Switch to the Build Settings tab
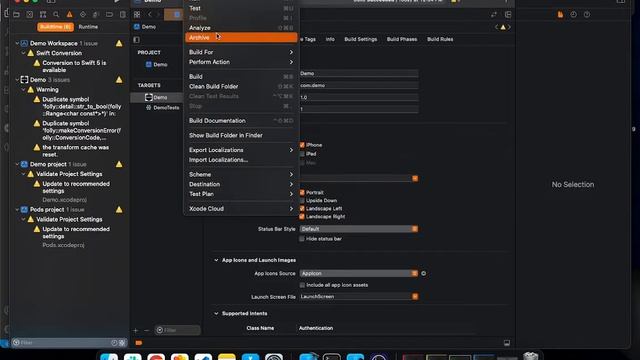 360,39
